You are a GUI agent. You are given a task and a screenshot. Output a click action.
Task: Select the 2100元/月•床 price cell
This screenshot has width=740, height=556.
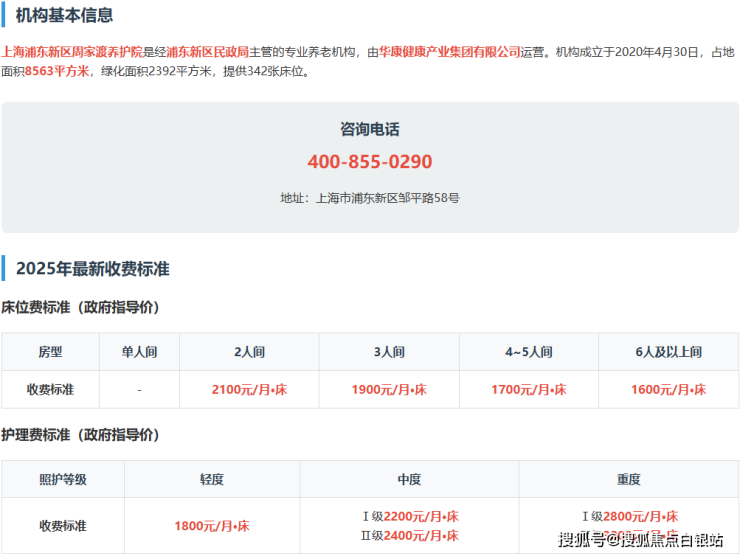249,389
